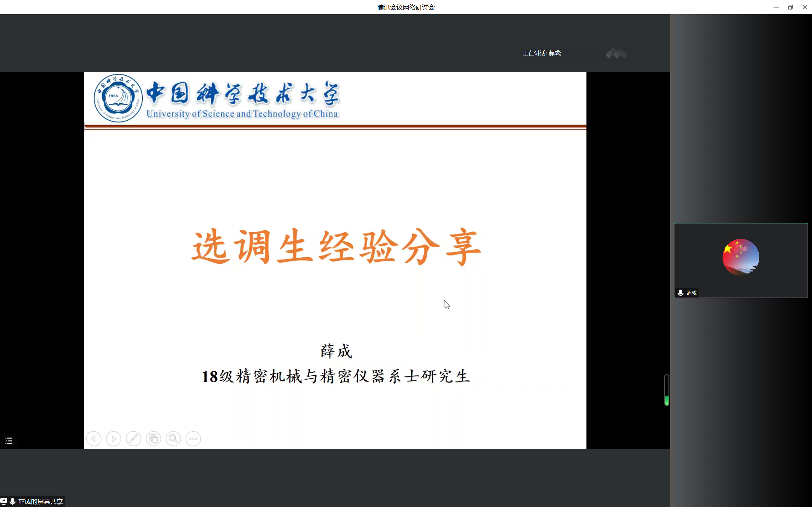Viewport: 812px width, 507px height.
Task: Open the list menu icon at bottom left
Action: point(9,440)
